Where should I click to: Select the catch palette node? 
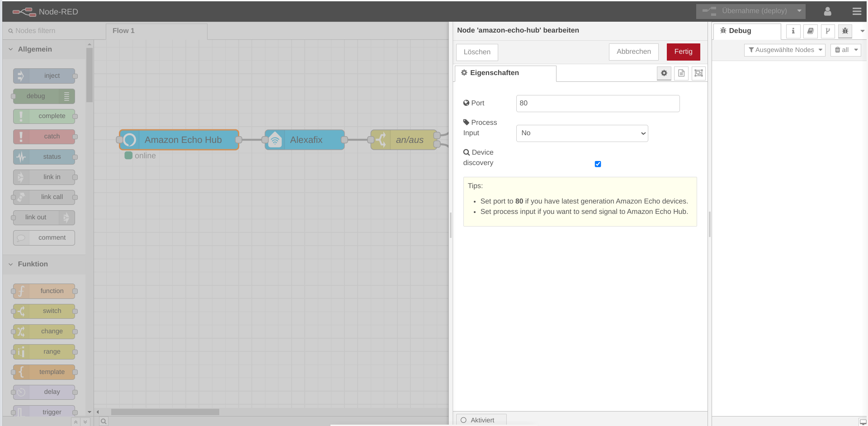coord(44,137)
